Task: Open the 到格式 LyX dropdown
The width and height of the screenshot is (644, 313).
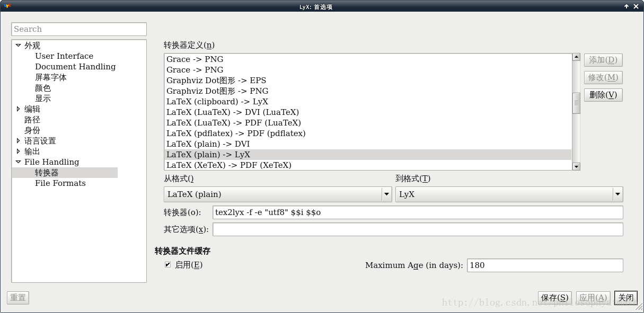Action: pyautogui.click(x=509, y=194)
